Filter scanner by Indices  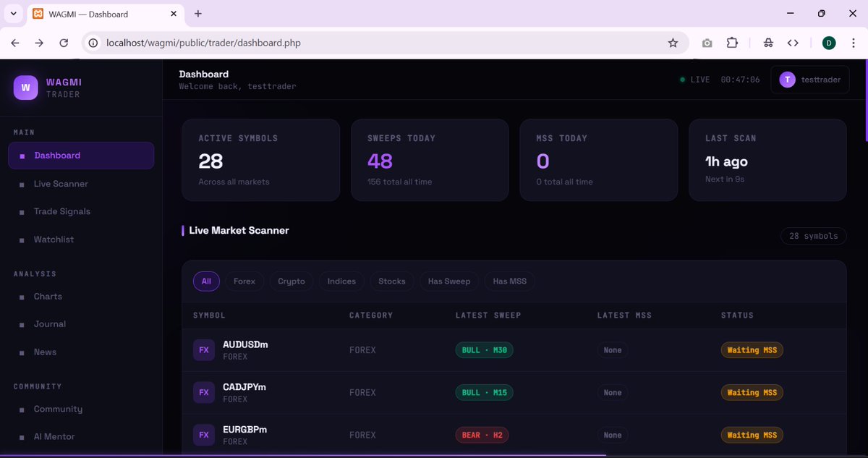click(x=341, y=281)
